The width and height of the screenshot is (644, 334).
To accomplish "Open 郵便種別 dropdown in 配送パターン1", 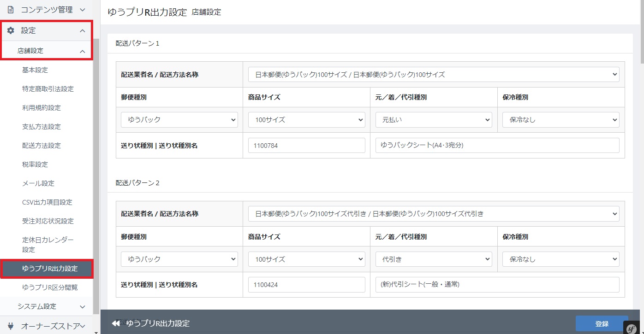I will 179,119.
